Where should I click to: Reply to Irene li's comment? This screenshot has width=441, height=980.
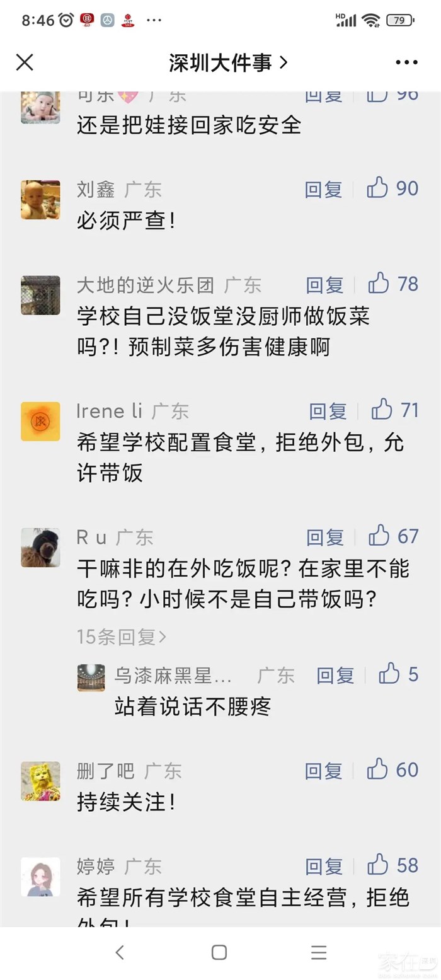click(x=328, y=411)
